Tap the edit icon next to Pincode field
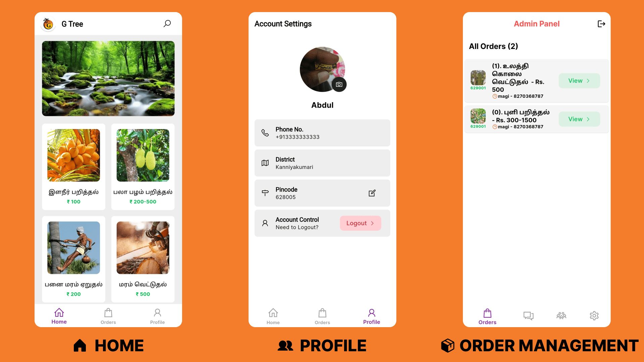This screenshot has width=644, height=362. click(371, 193)
